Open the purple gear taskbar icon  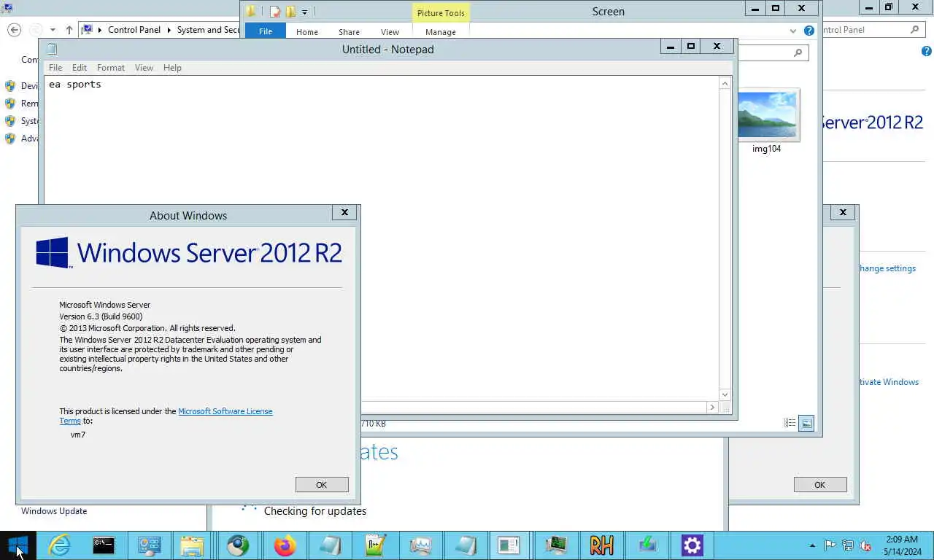(x=692, y=545)
